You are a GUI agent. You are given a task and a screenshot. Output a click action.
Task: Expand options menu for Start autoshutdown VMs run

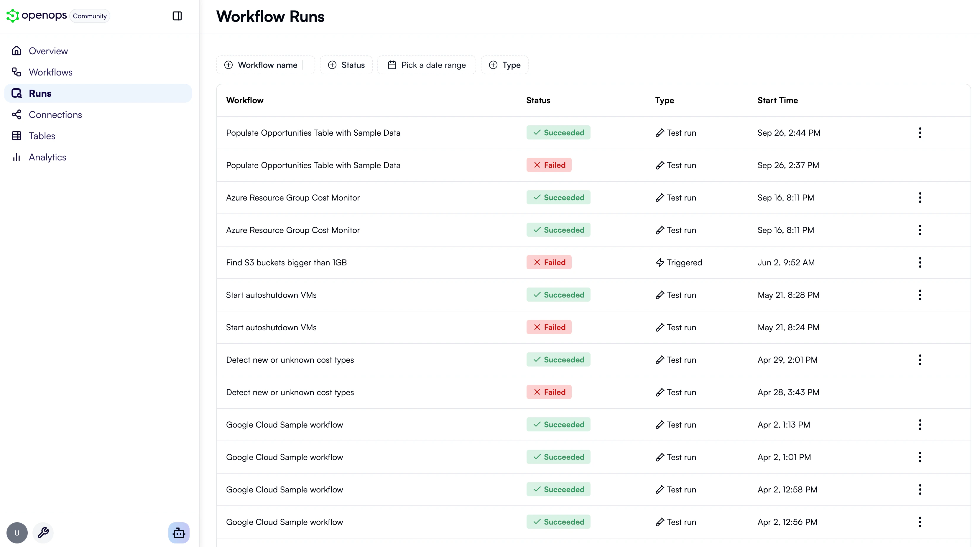[920, 295]
